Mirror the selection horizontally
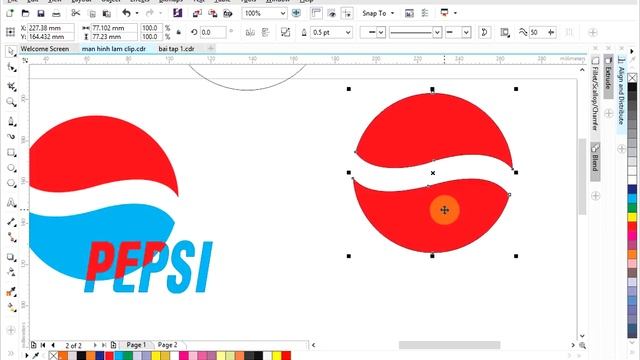The height and width of the screenshot is (360, 640). click(250, 32)
